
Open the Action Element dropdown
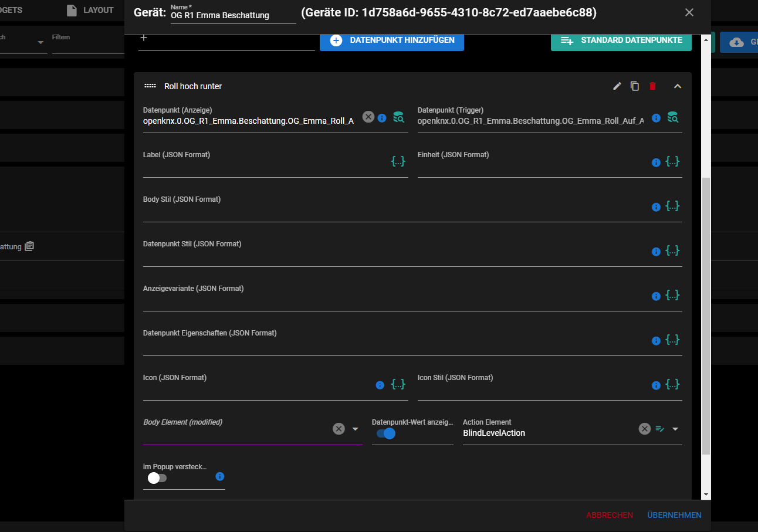(675, 429)
